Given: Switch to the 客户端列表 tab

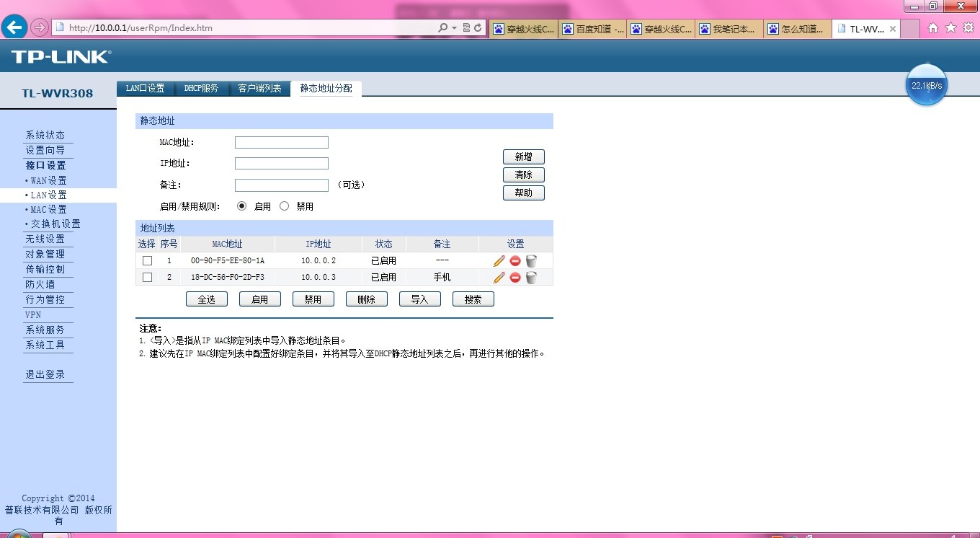Looking at the screenshot, I should pos(259,87).
